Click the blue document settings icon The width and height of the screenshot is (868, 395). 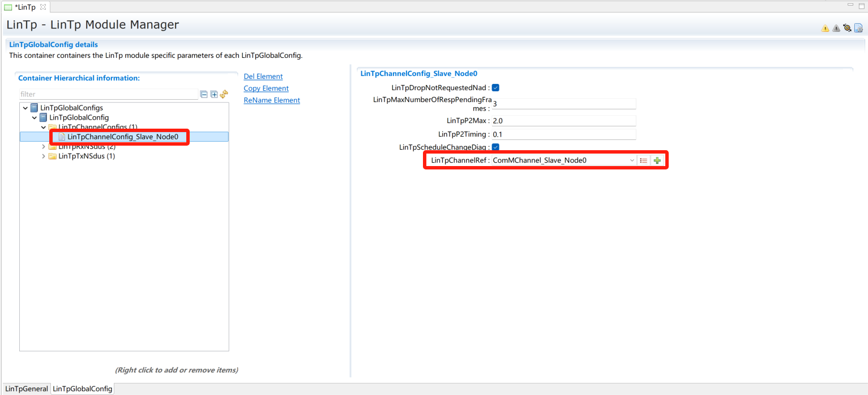point(858,28)
